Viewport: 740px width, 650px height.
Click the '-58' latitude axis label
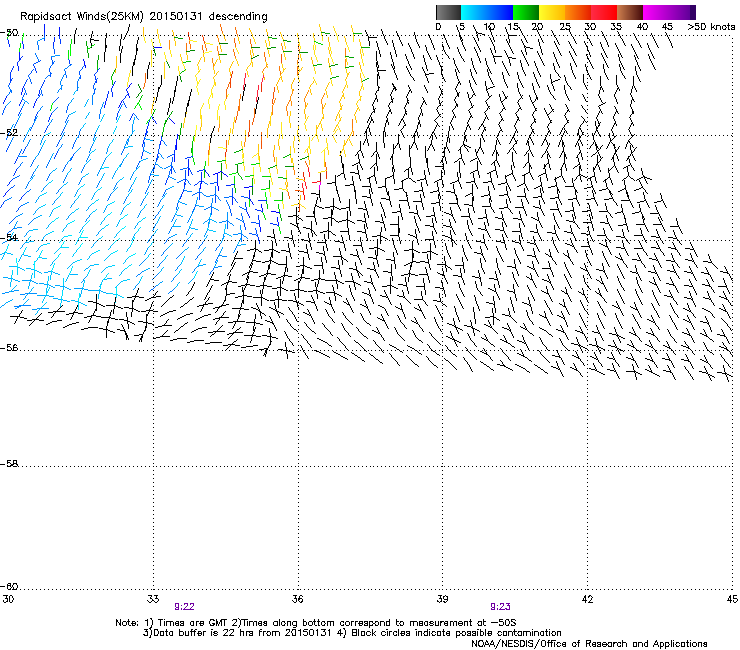click(9, 464)
